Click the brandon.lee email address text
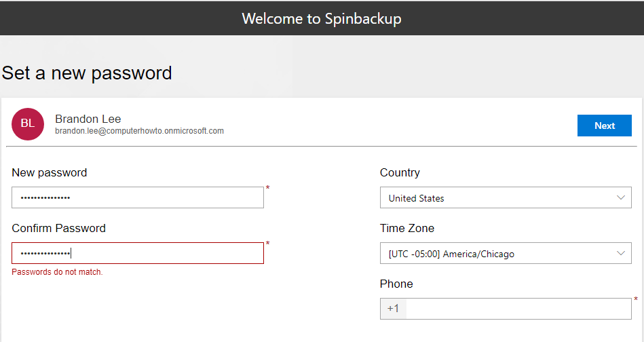 pyautogui.click(x=139, y=131)
